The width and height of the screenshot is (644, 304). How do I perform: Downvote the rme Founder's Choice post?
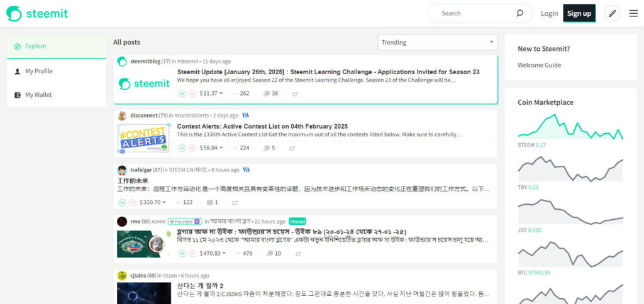coord(192,254)
